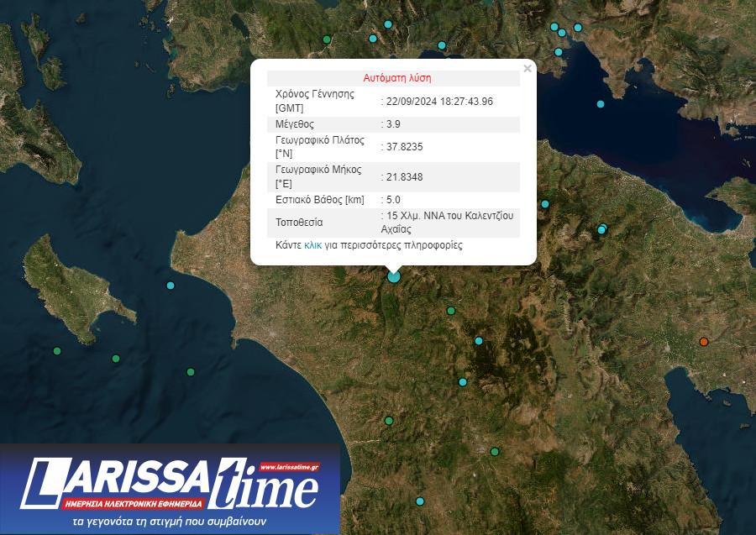Open the "κλικ" link for more information
The height and width of the screenshot is (535, 756).
pos(312,245)
